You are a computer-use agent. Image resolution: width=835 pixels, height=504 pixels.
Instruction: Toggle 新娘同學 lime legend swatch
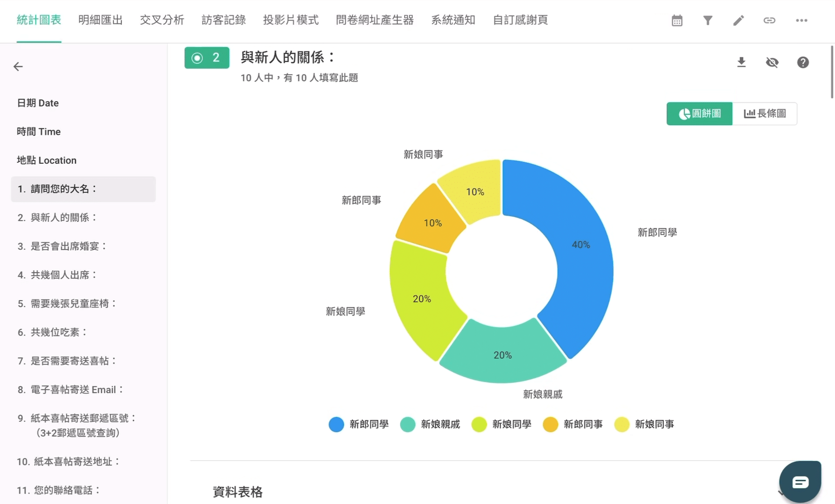pos(479,424)
